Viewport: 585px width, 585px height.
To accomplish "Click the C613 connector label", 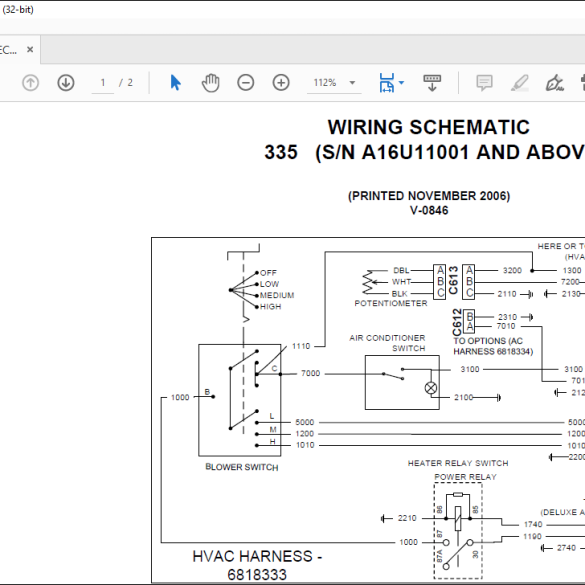I will 453,280.
